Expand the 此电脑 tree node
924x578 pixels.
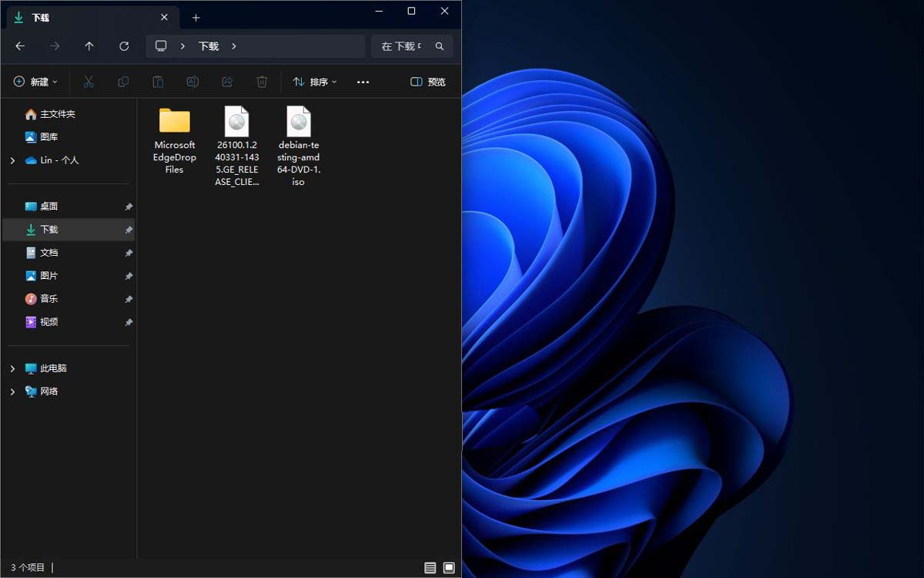[12, 368]
